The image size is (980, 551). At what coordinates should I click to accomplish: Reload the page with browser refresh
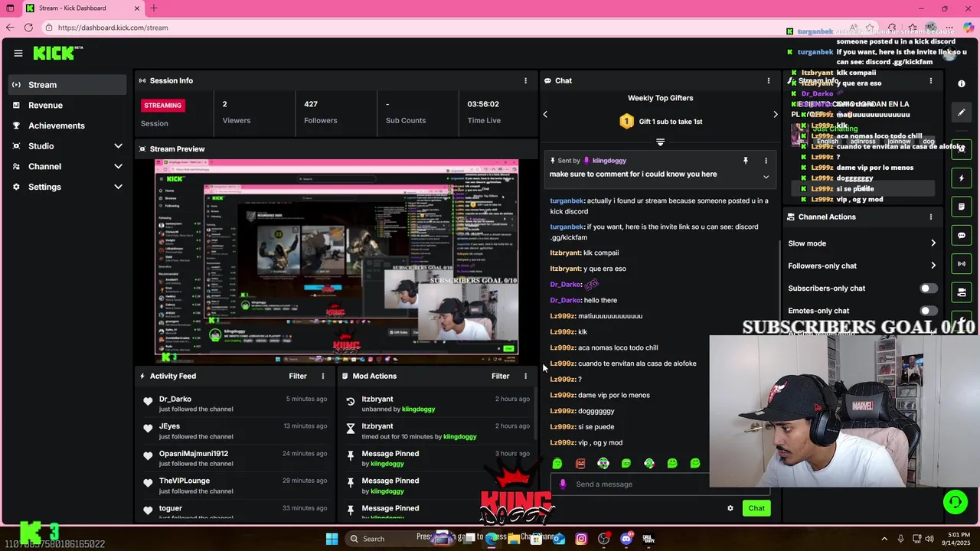(28, 28)
